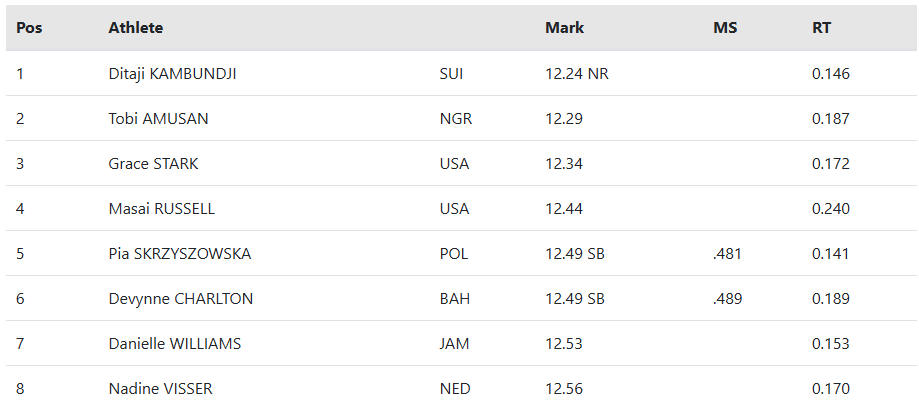Viewport: 919px width, 413px height.
Task: Click Pia SKRZYSZOWSKA name
Action: tap(180, 254)
